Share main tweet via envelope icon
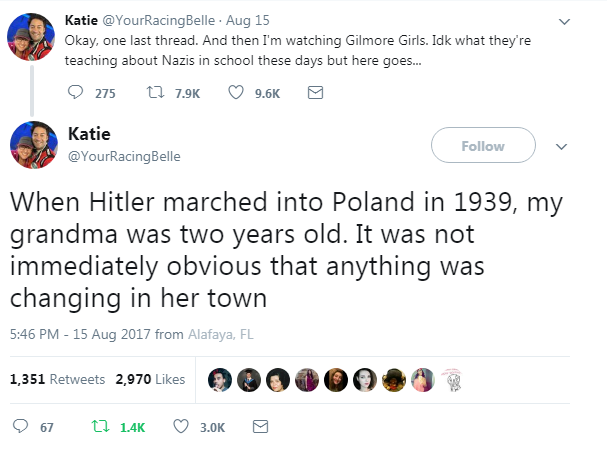Viewport: 607px width, 451px height. [x=260, y=427]
